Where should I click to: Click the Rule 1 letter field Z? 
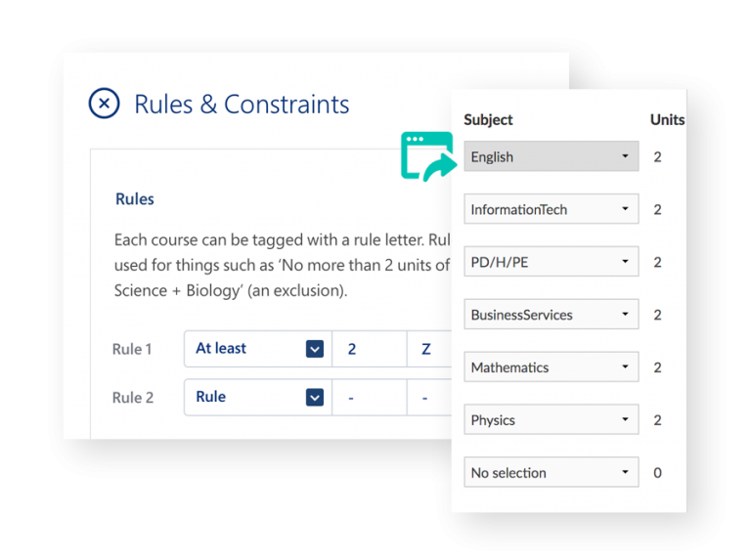(x=426, y=349)
